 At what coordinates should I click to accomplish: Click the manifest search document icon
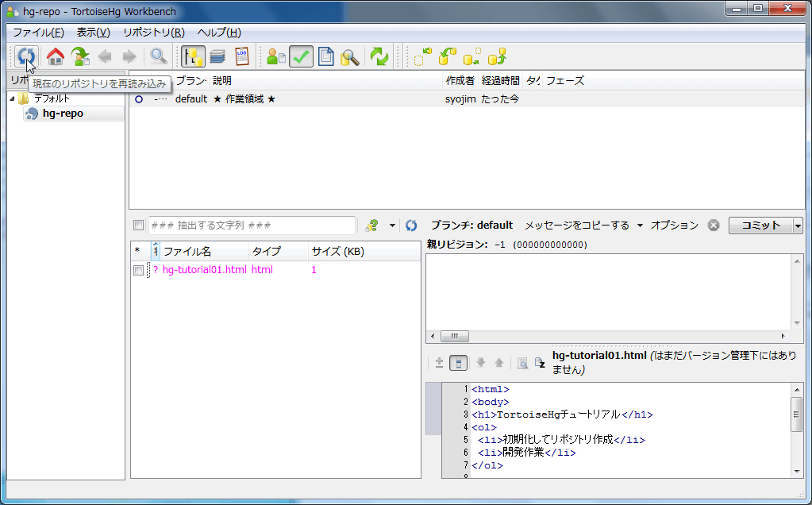(350, 56)
